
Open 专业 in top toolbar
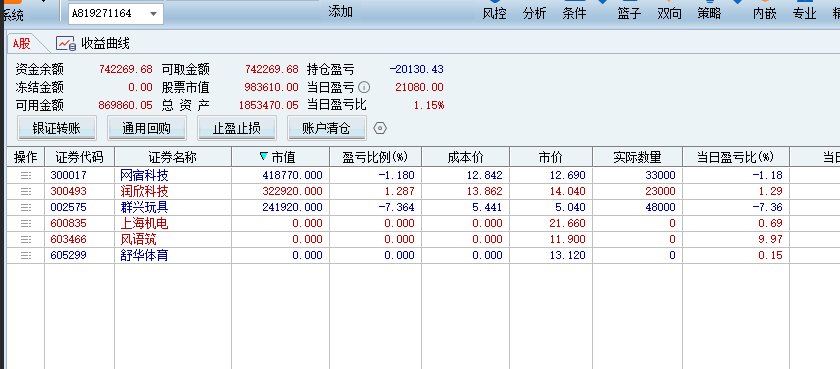[x=804, y=13]
